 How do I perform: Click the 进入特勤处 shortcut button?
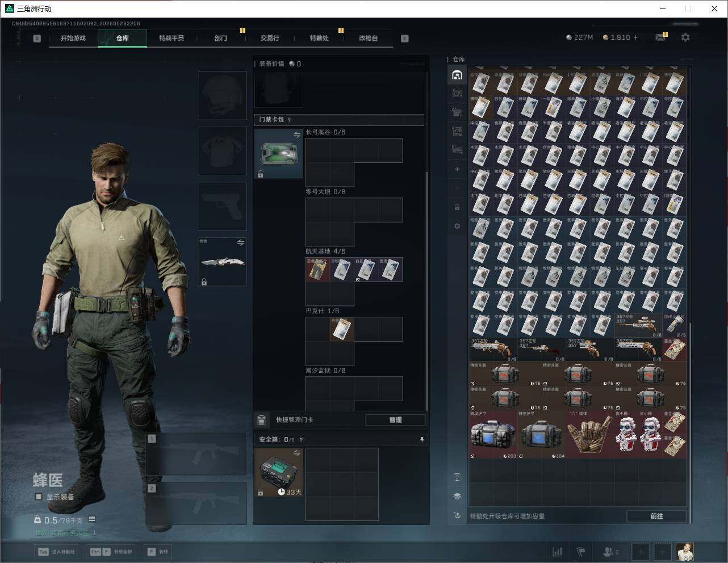click(x=57, y=552)
